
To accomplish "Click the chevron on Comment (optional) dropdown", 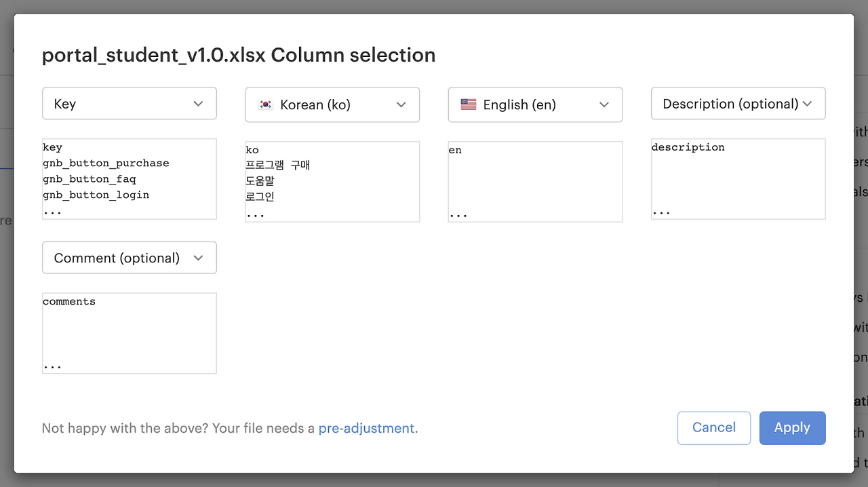I will (x=198, y=258).
